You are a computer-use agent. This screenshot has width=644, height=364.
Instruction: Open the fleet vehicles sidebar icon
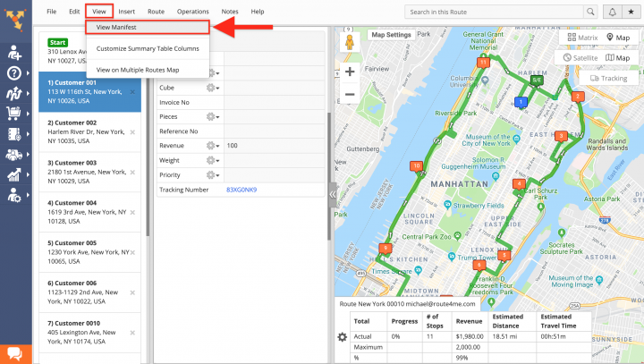(x=14, y=155)
